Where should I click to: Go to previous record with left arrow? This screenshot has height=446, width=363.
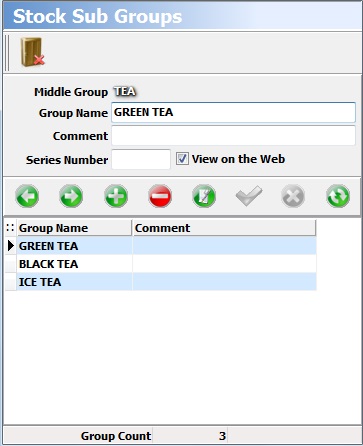(x=27, y=196)
